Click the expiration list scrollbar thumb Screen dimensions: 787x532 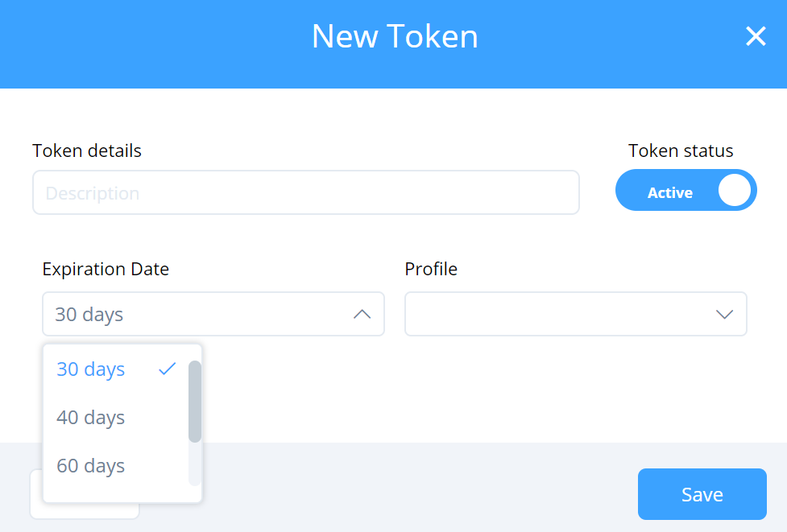tap(195, 401)
